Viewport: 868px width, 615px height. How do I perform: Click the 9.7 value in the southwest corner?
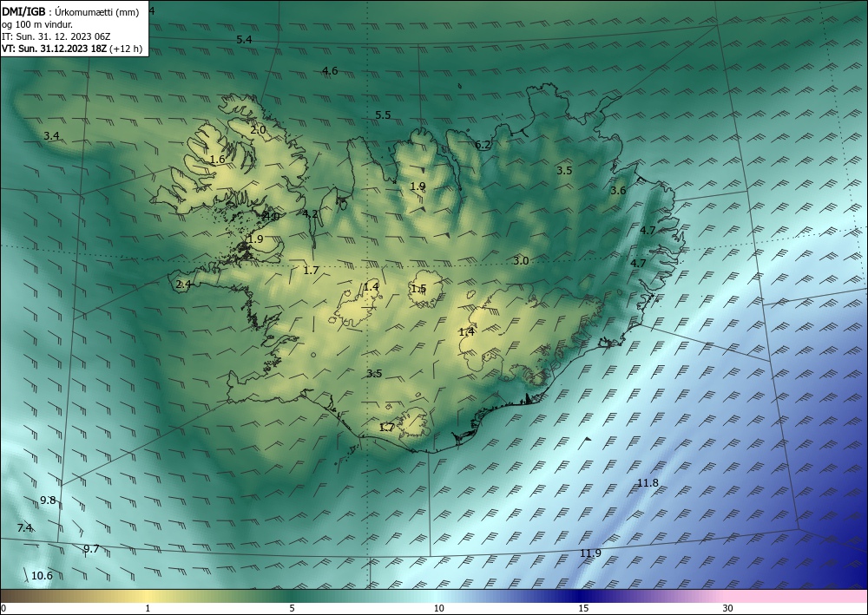[x=91, y=548]
